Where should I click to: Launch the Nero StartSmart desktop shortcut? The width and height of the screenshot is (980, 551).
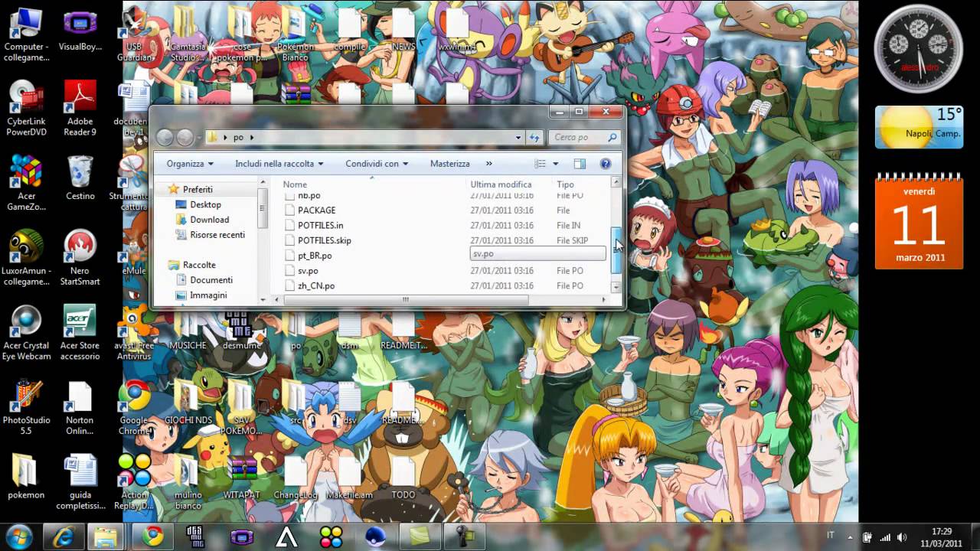point(80,257)
